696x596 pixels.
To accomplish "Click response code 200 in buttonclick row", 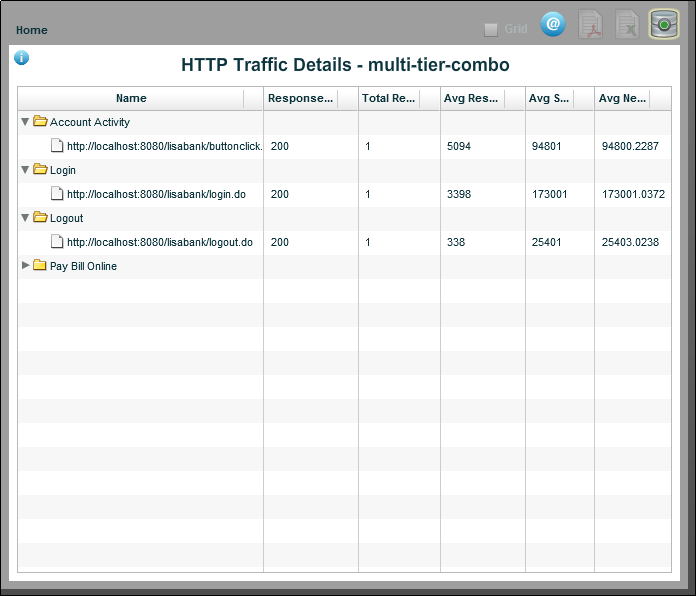I will click(x=280, y=146).
